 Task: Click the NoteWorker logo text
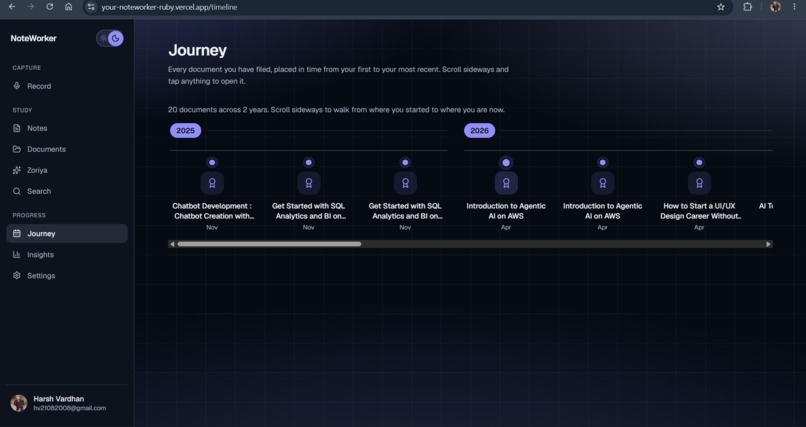click(x=33, y=38)
